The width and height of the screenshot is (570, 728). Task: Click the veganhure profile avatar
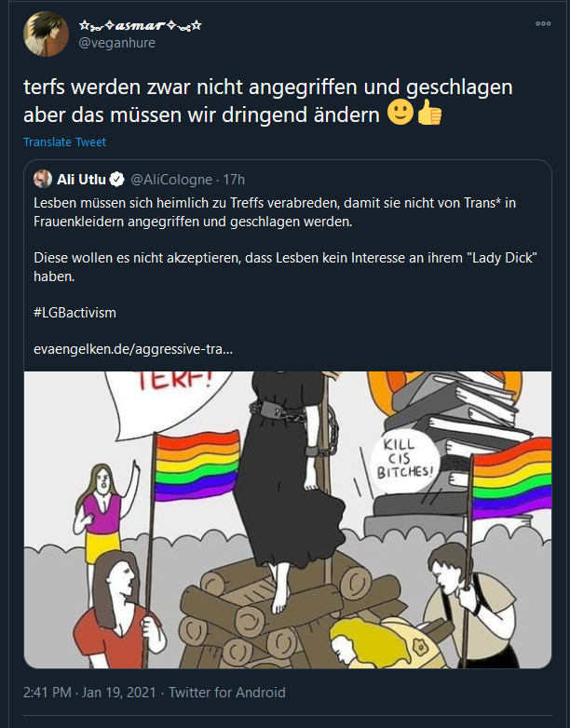click(46, 34)
